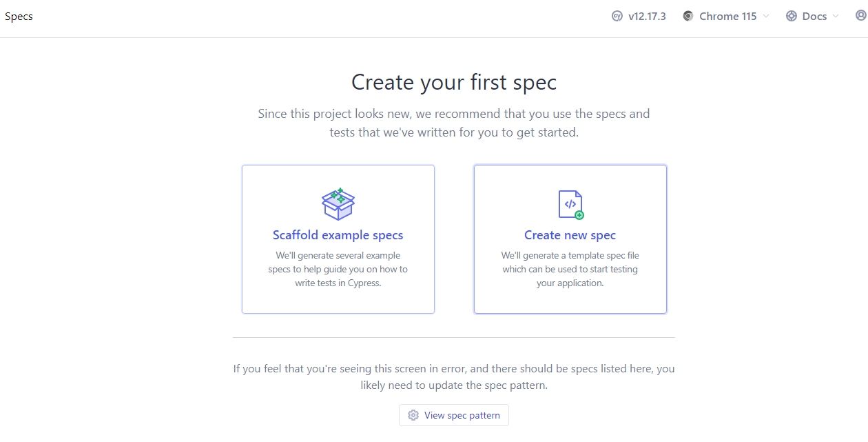Click the v12.17.3 version label

tap(646, 16)
